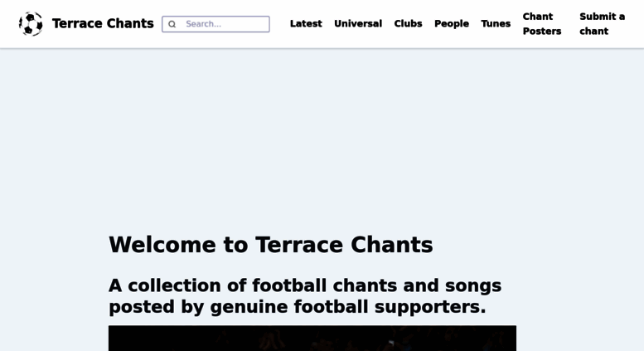Click Submit a chant link
Image resolution: width=644 pixels, height=351 pixels.
(x=602, y=24)
